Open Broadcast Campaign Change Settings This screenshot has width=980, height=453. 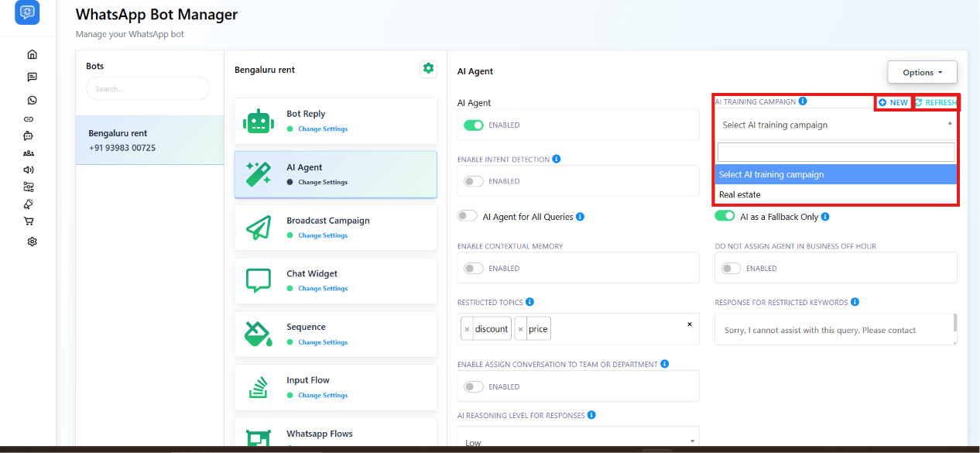pos(323,235)
